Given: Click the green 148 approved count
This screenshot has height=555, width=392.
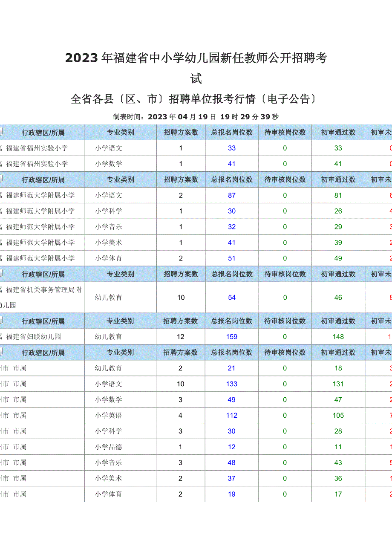Looking at the screenshot, I should (338, 337).
